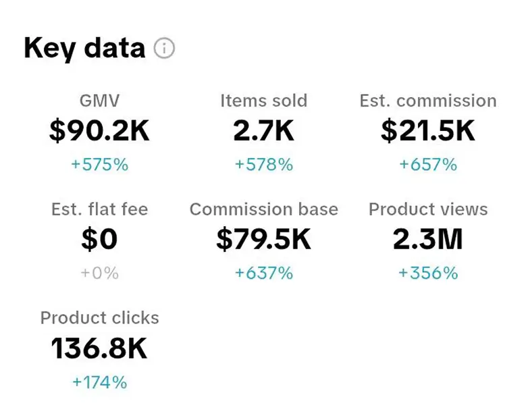Viewport: 528px width, 420px height.
Task: Click the 2.7K items sold value
Action: (263, 131)
